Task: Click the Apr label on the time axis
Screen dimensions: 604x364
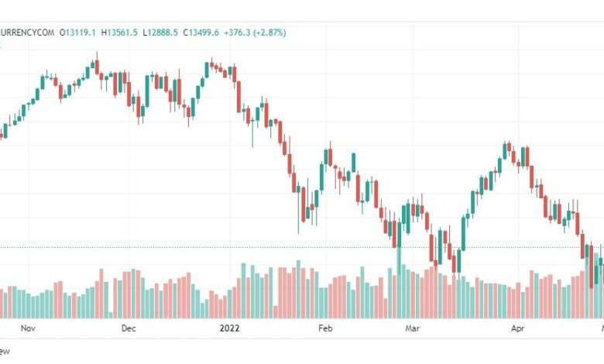Action: [x=518, y=328]
